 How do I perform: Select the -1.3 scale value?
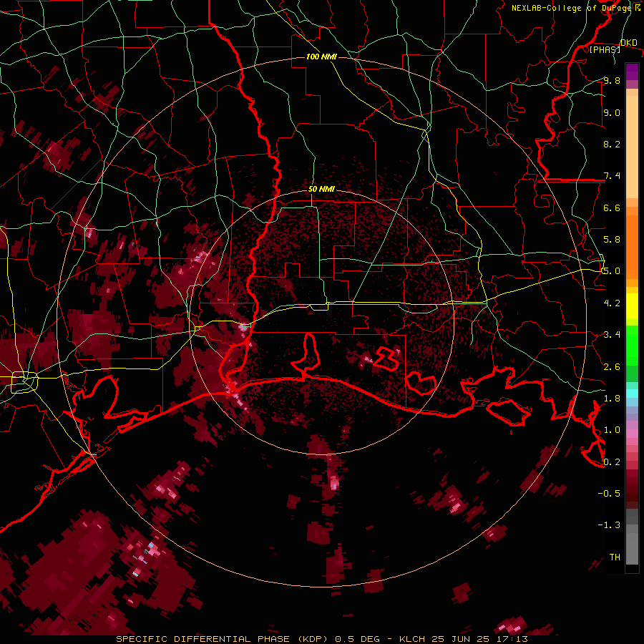(609, 525)
